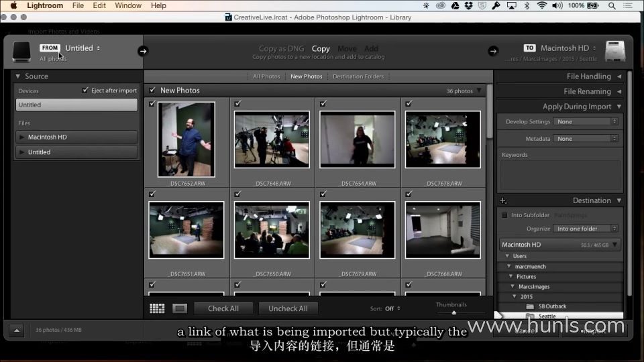Open the Dropbox menu bar icon
This screenshot has width=644, height=362.
coord(468,5)
